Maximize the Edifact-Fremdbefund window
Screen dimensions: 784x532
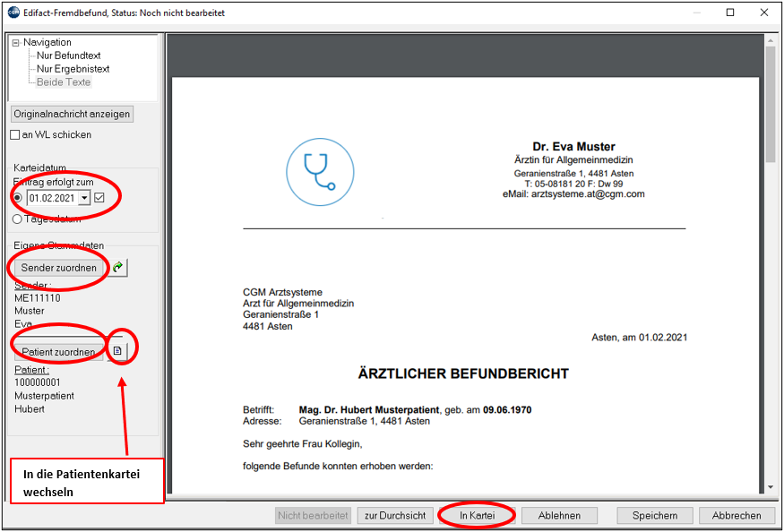point(730,13)
